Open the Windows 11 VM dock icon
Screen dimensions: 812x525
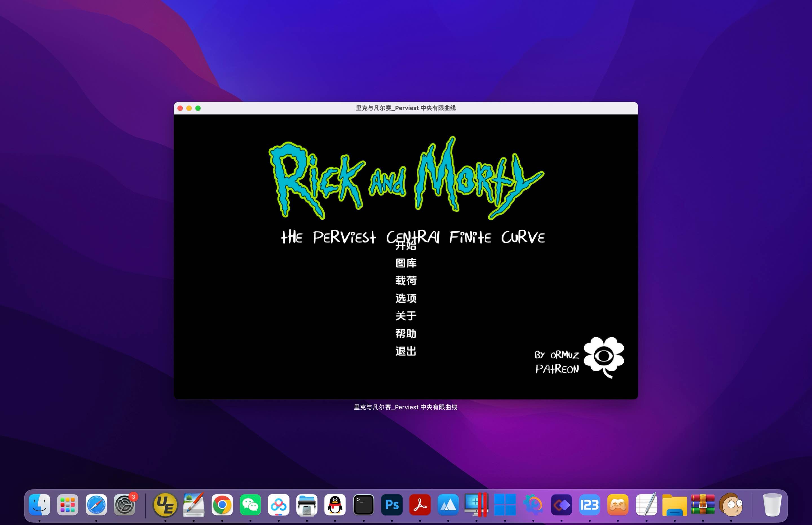(505, 504)
